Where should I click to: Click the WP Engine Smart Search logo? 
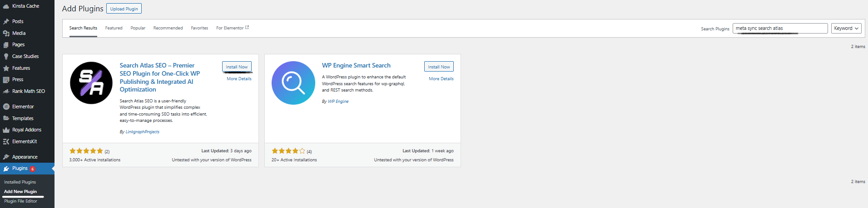point(293,83)
